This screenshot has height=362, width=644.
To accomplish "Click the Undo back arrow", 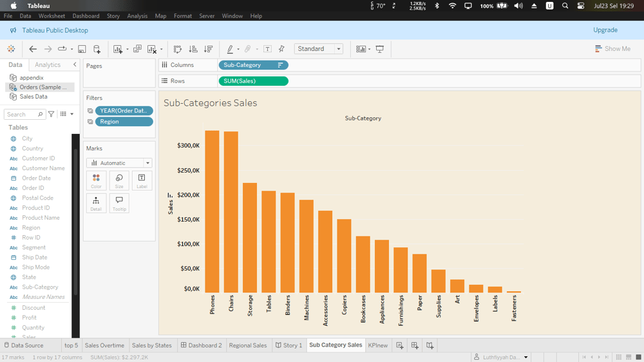I will pos(33,49).
